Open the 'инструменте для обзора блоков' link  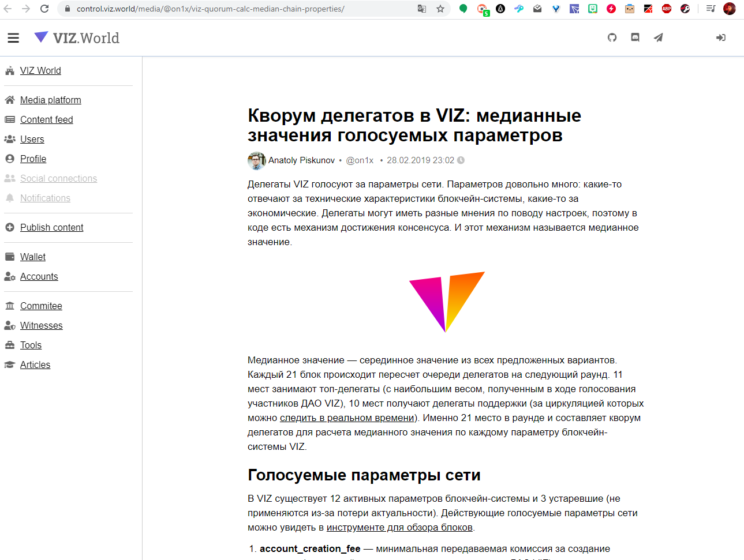pos(399,527)
